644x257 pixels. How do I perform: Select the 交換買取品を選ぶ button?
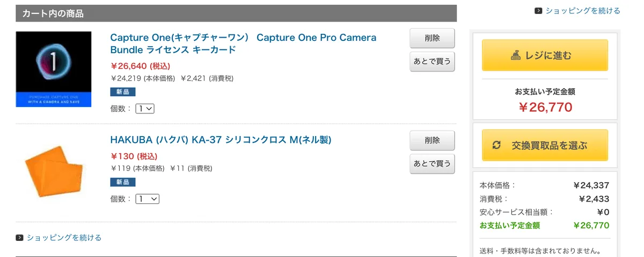[545, 145]
